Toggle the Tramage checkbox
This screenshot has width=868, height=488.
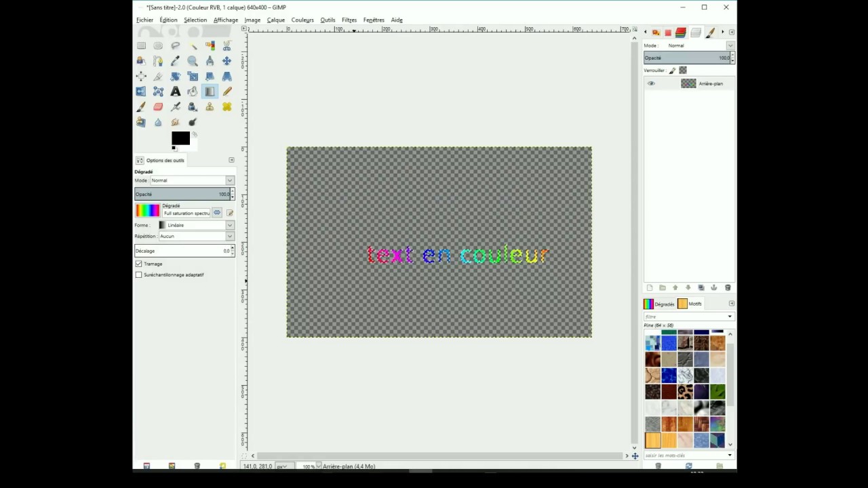coord(139,264)
